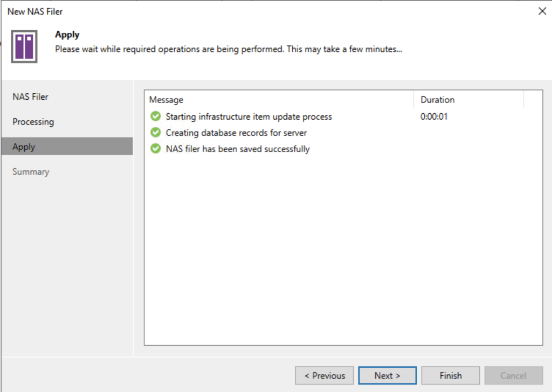
Task: Select the Starting infrastructure item update process row
Action: 249,116
